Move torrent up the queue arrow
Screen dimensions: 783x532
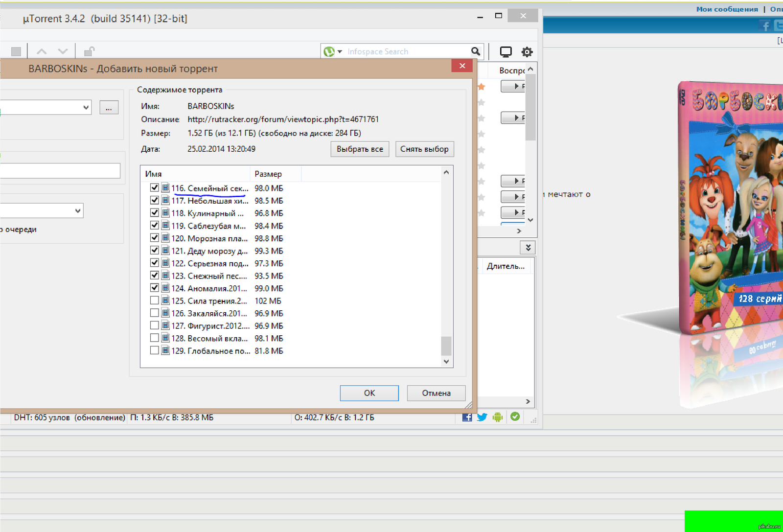42,51
